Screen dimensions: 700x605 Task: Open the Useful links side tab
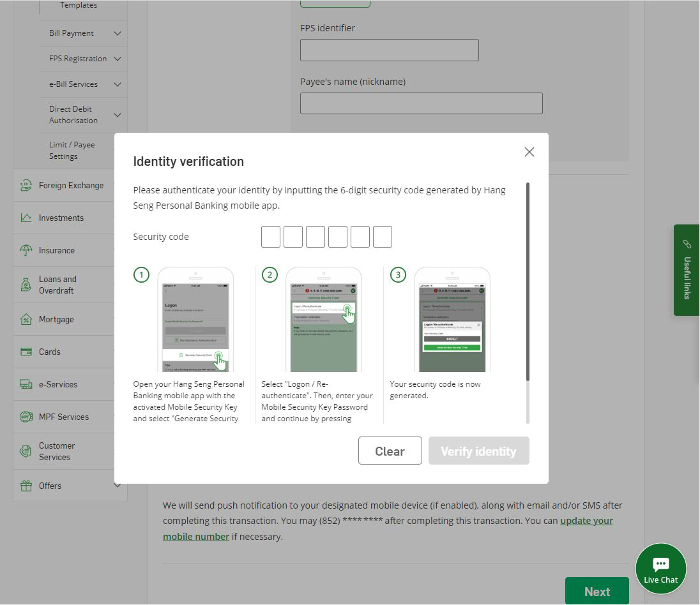tap(687, 270)
